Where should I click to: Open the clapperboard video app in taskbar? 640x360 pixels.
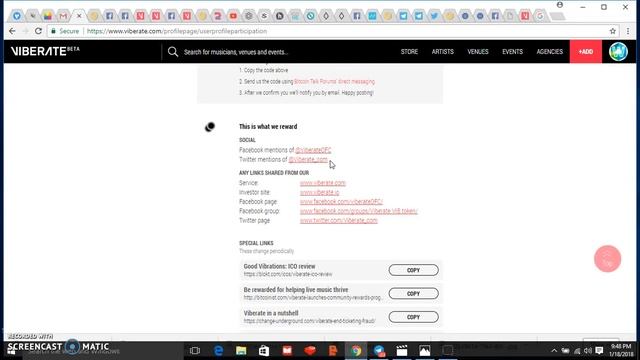tap(402, 351)
